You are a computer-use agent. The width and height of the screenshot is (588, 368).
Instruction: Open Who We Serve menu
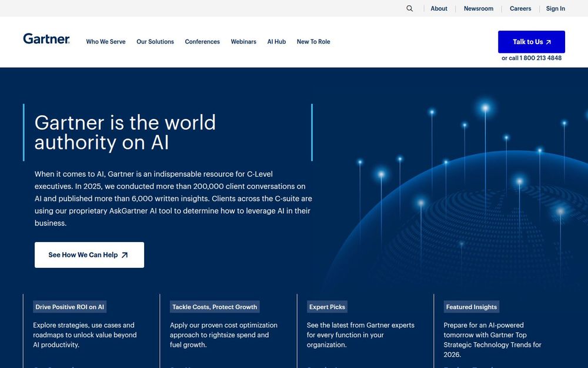coord(106,42)
